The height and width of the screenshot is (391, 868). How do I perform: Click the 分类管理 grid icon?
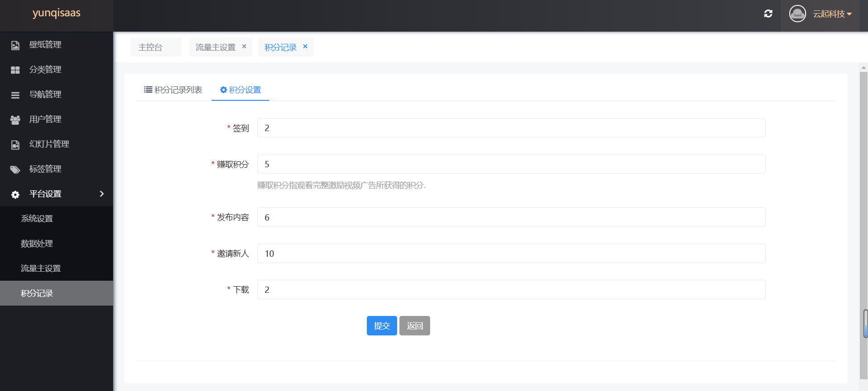tap(15, 70)
